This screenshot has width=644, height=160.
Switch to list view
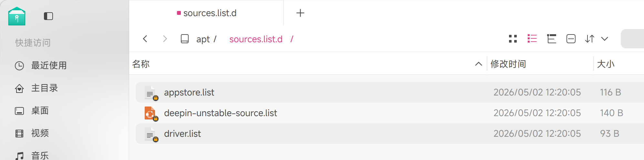point(532,39)
